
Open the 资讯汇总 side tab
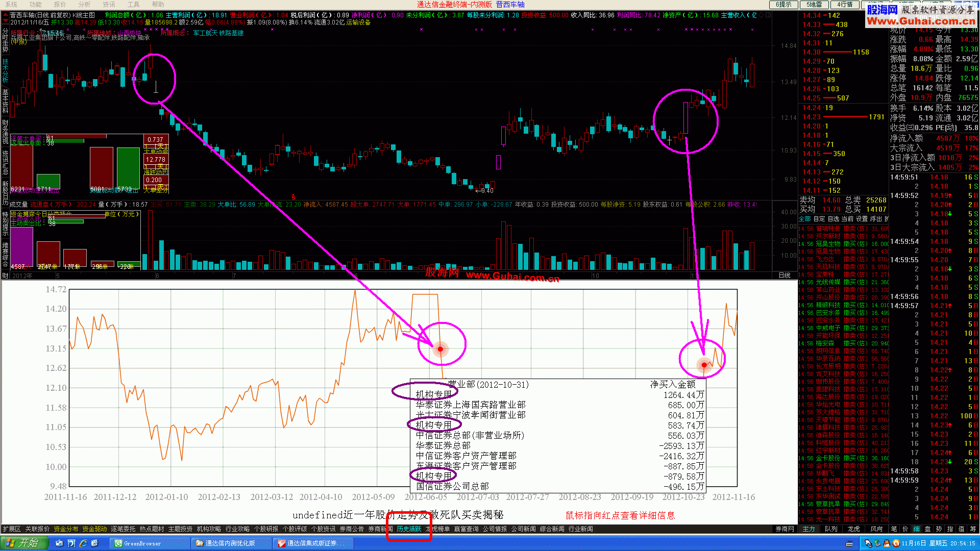pyautogui.click(x=5, y=162)
